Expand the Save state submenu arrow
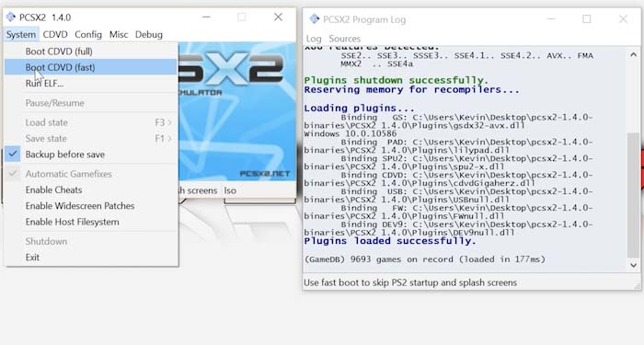Screen dimensions: 644x345 [x=169, y=138]
